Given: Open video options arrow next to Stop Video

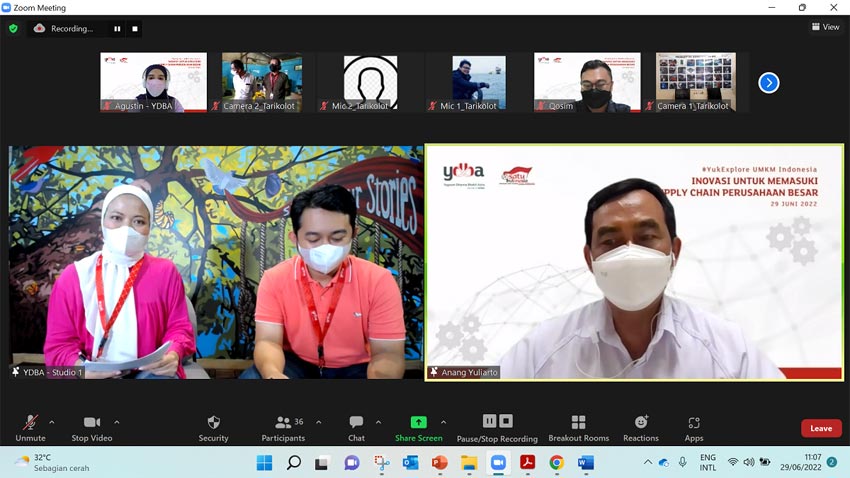Looking at the screenshot, I should point(117,422).
